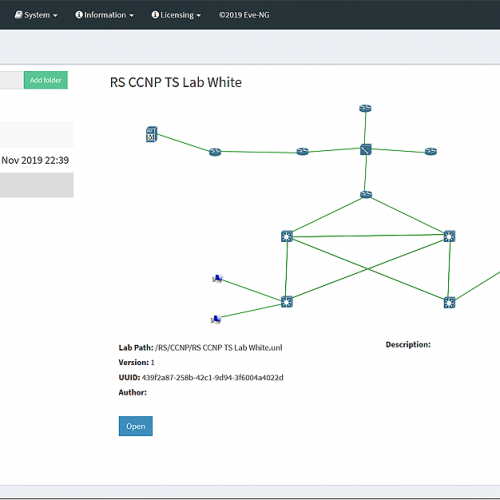Click the lower-left multilayer switch icon

[287, 302]
